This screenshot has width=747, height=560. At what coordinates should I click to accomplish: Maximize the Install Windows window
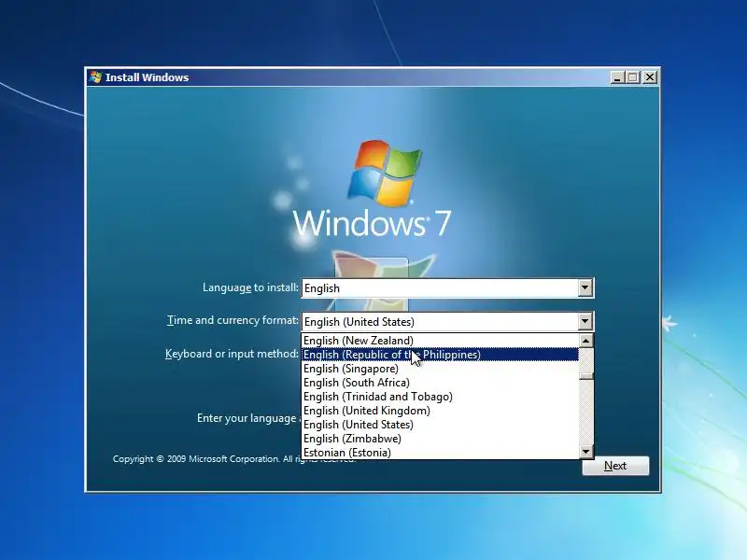point(633,77)
